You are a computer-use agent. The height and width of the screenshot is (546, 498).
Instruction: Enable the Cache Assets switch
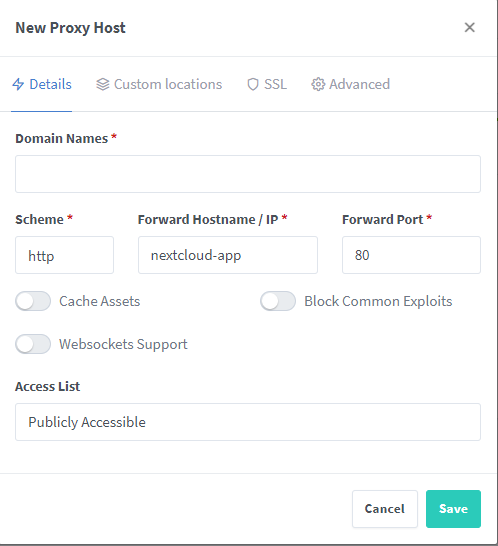click(x=33, y=301)
